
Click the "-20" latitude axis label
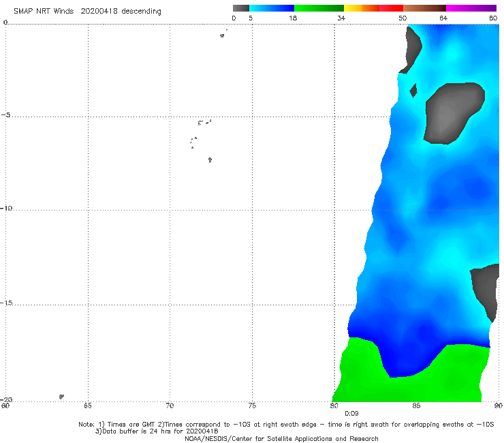pyautogui.click(x=6, y=399)
